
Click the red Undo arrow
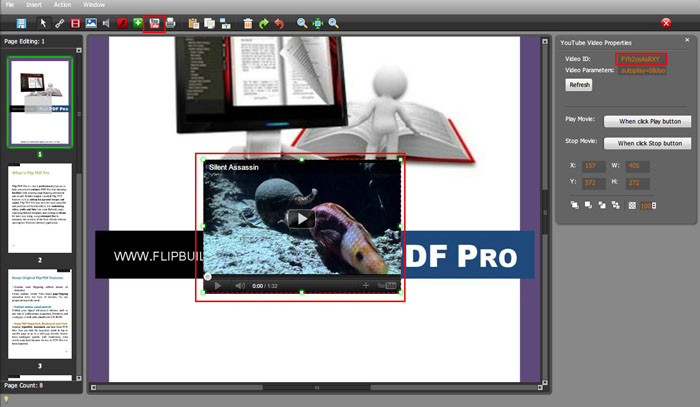[279, 23]
